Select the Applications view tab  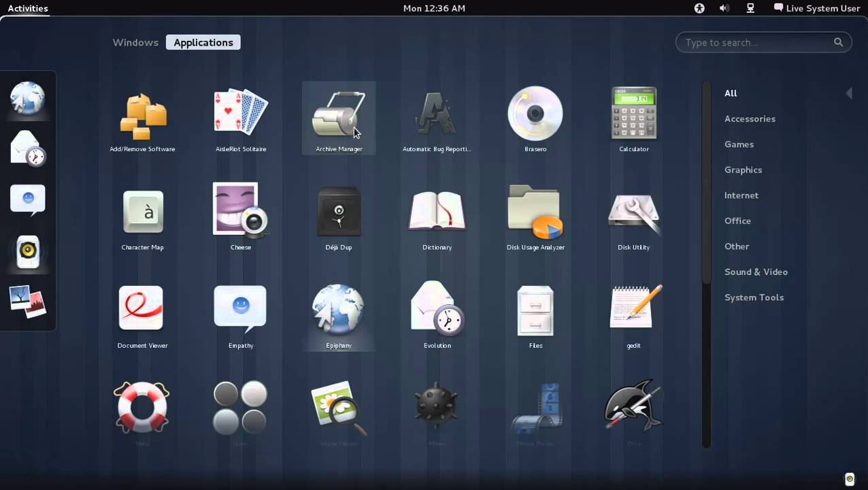click(x=203, y=42)
